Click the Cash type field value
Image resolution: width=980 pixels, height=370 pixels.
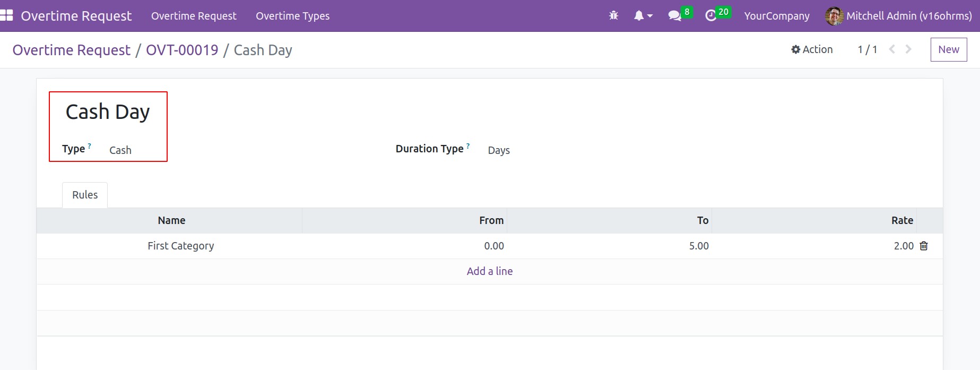120,150
